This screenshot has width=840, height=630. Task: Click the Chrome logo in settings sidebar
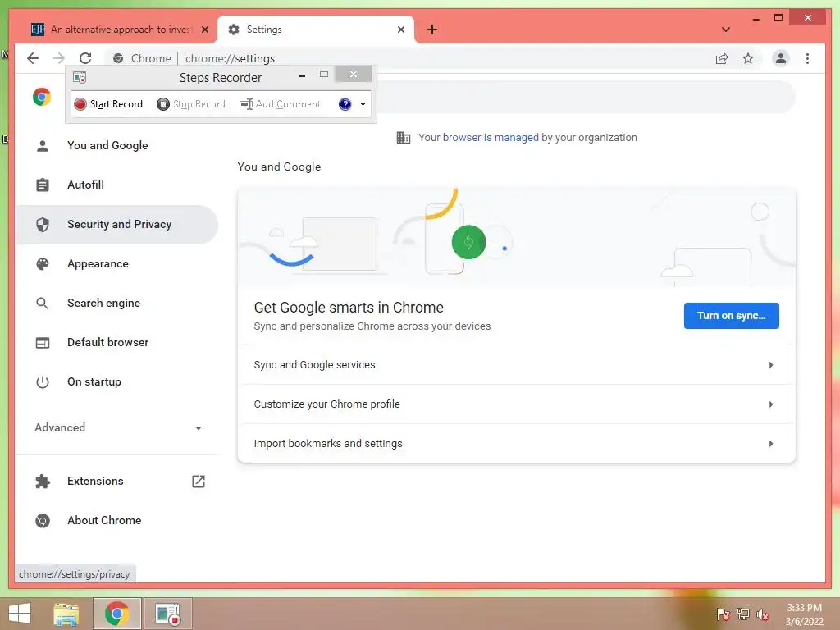click(x=42, y=97)
